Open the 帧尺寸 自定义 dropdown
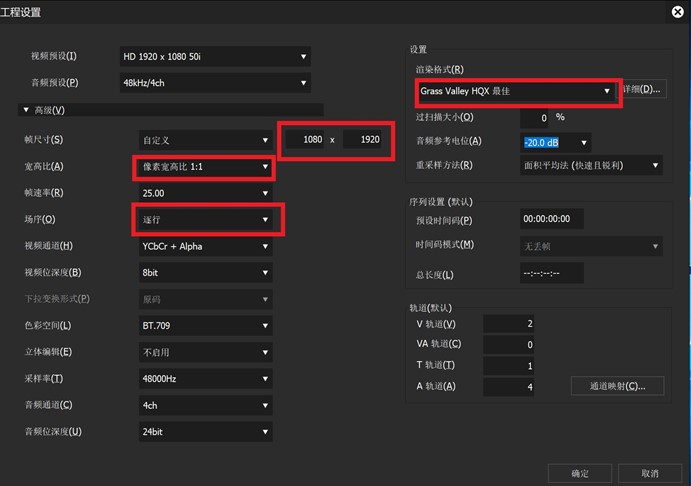Viewport: 691px width, 486px height. (205, 140)
